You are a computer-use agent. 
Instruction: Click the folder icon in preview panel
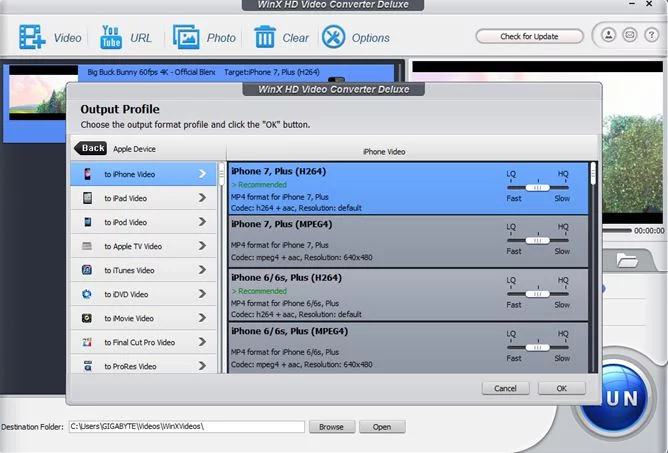627,260
